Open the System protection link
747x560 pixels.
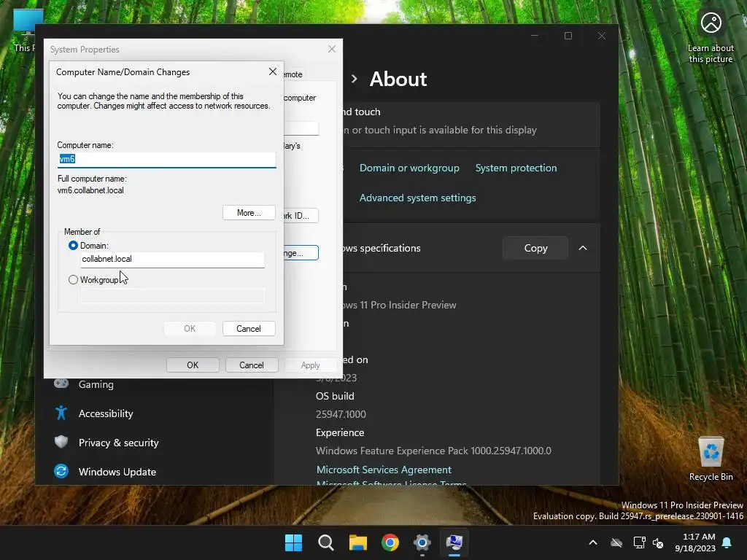click(x=516, y=168)
